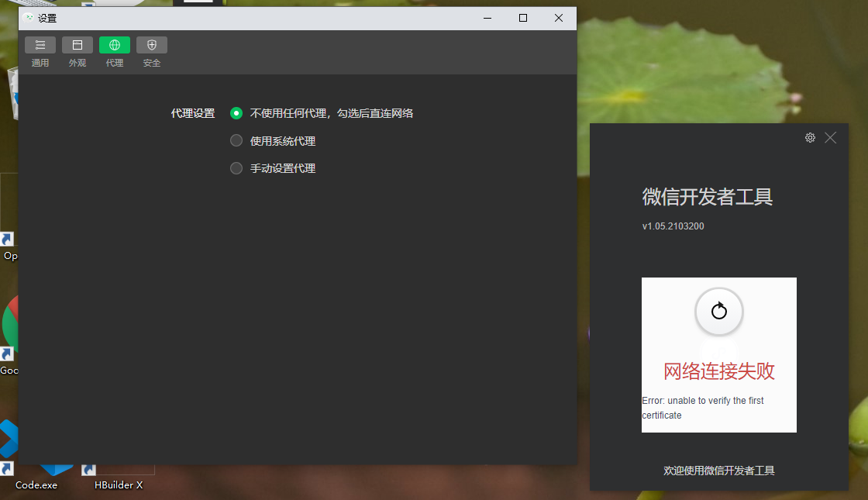Open the 安全 security tab
The height and width of the screenshot is (500, 868).
coord(152,53)
